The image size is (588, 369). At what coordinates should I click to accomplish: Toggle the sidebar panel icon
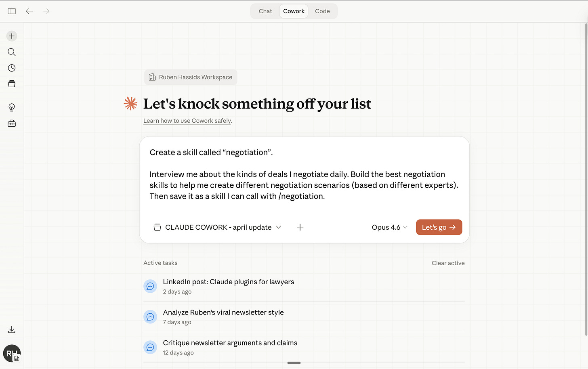pos(12,11)
